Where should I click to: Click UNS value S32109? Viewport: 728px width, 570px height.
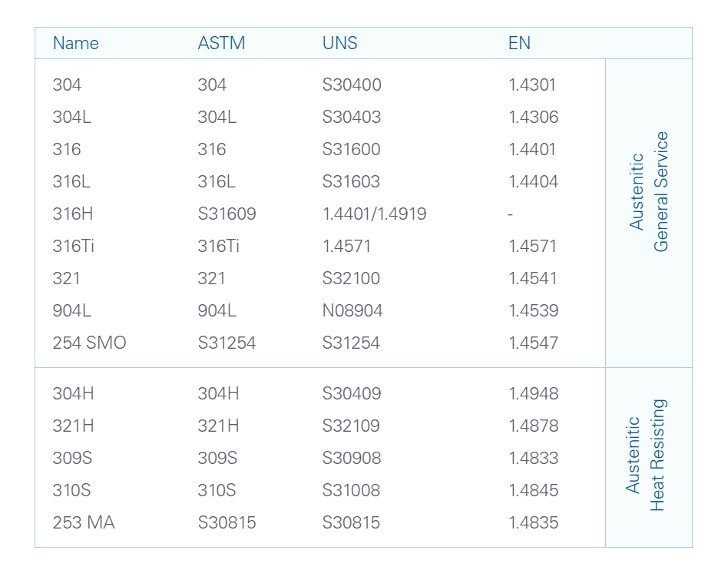coord(351,426)
